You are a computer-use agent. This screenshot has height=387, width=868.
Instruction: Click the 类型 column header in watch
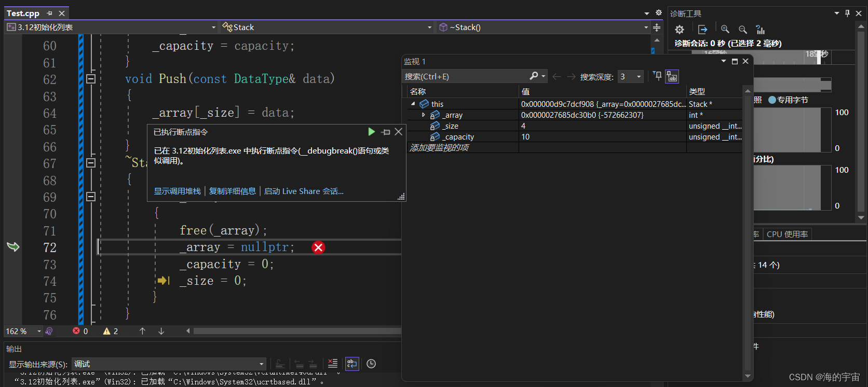pyautogui.click(x=714, y=92)
